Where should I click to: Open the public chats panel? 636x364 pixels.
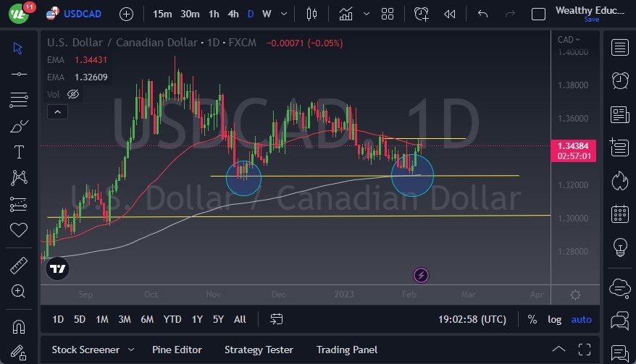[x=620, y=289]
